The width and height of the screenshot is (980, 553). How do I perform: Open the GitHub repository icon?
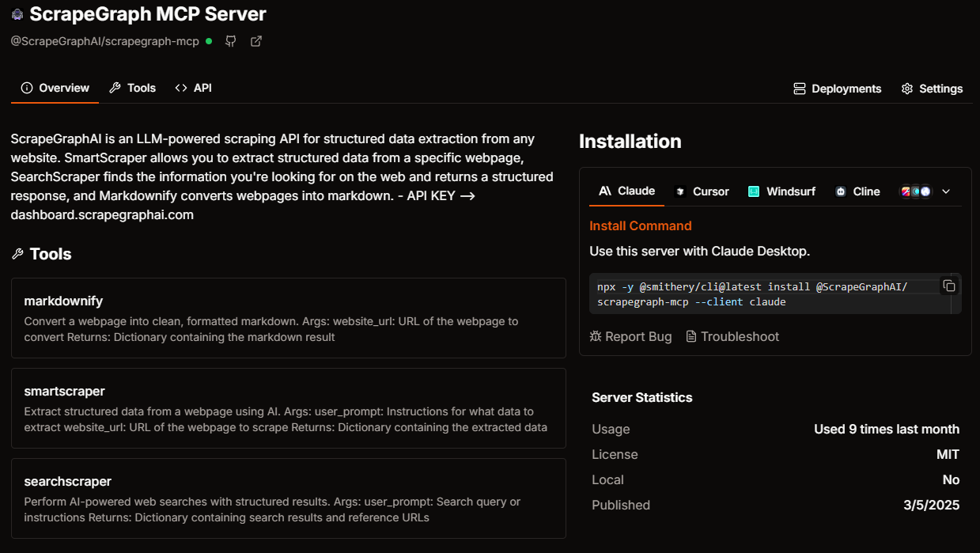click(230, 41)
